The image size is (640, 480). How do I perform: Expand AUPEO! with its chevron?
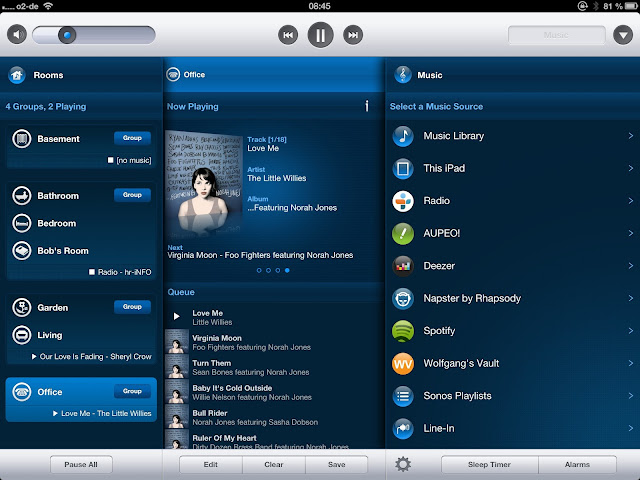tap(631, 233)
